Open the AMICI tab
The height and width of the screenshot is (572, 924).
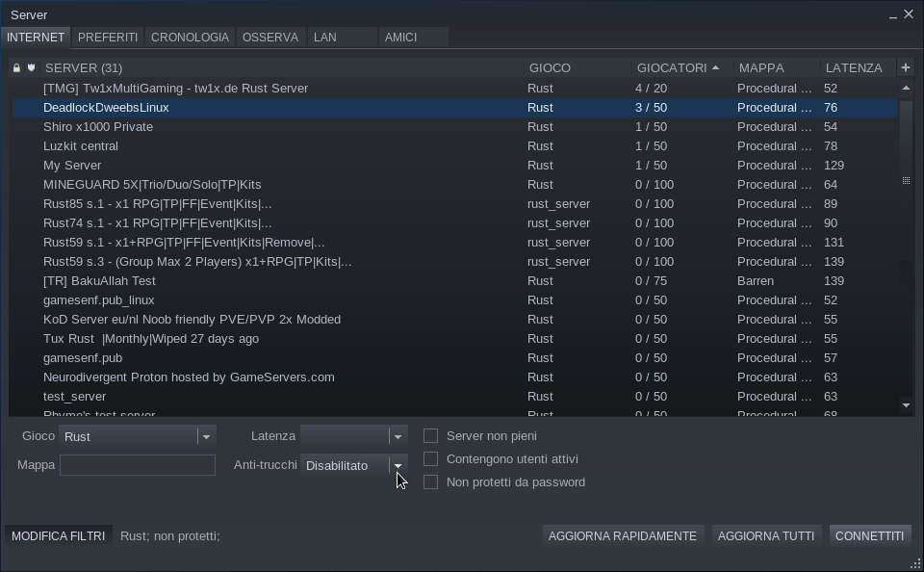pyautogui.click(x=414, y=38)
